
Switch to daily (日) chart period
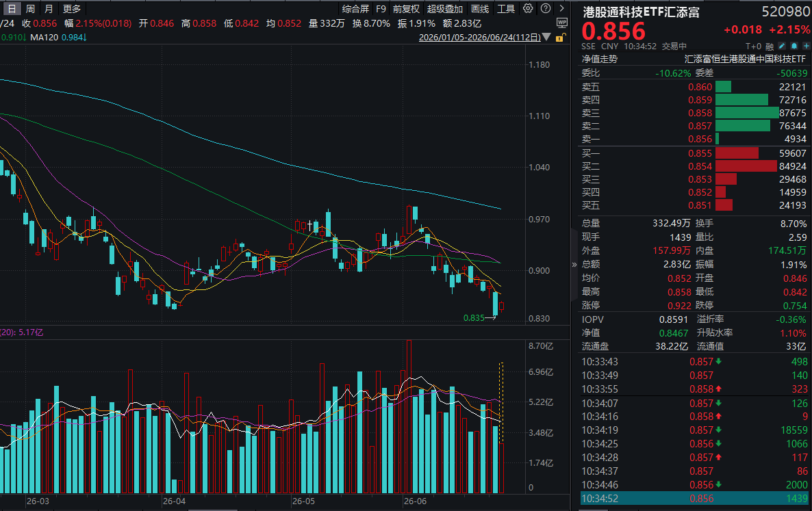[x=12, y=8]
